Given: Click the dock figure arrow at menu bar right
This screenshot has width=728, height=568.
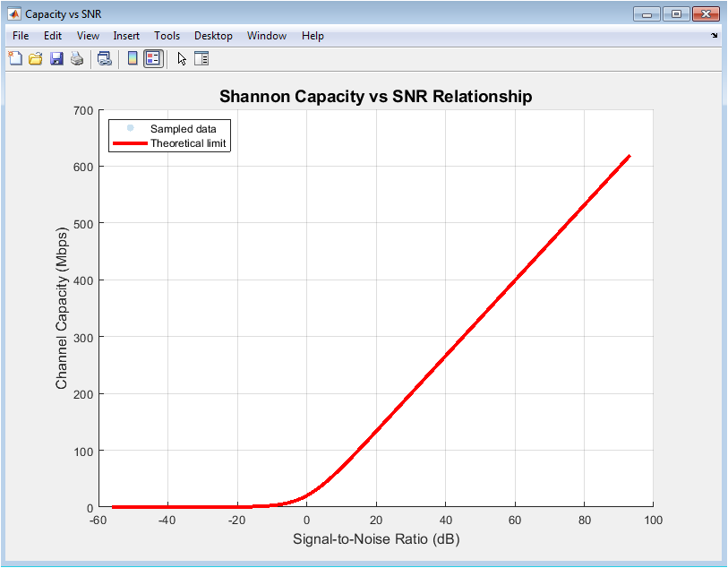Looking at the screenshot, I should point(714,36).
